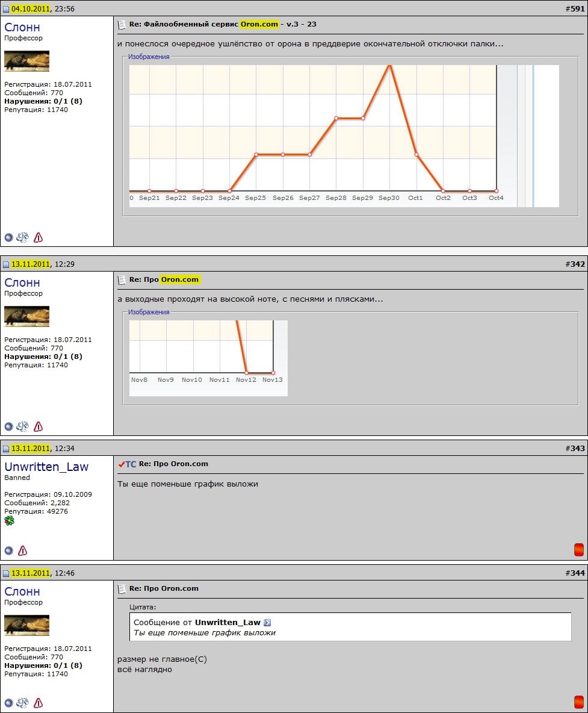Click highlighted Oron.com in post #591 title
The image size is (588, 713).
pos(259,24)
